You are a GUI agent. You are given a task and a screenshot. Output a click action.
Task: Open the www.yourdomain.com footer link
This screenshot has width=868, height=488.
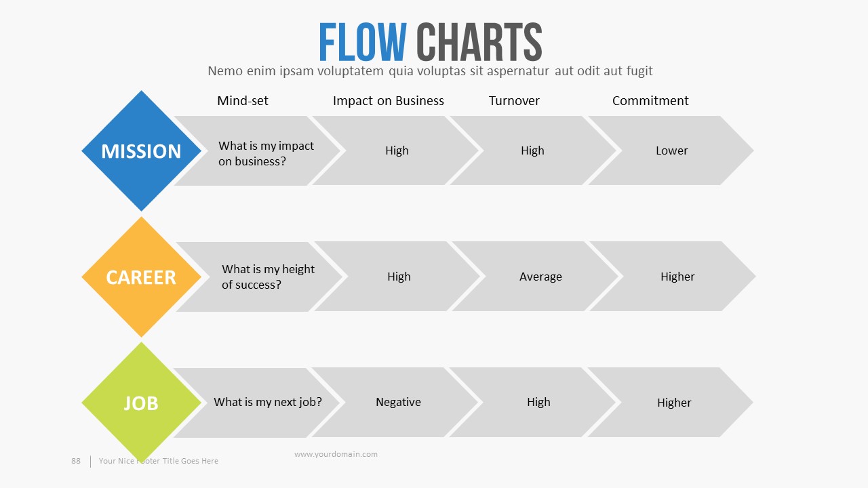(x=336, y=454)
